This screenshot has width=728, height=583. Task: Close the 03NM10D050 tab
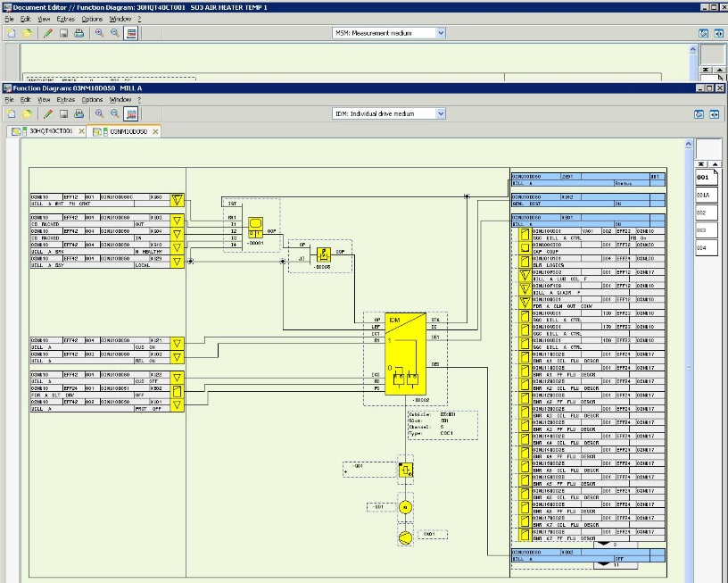154,131
